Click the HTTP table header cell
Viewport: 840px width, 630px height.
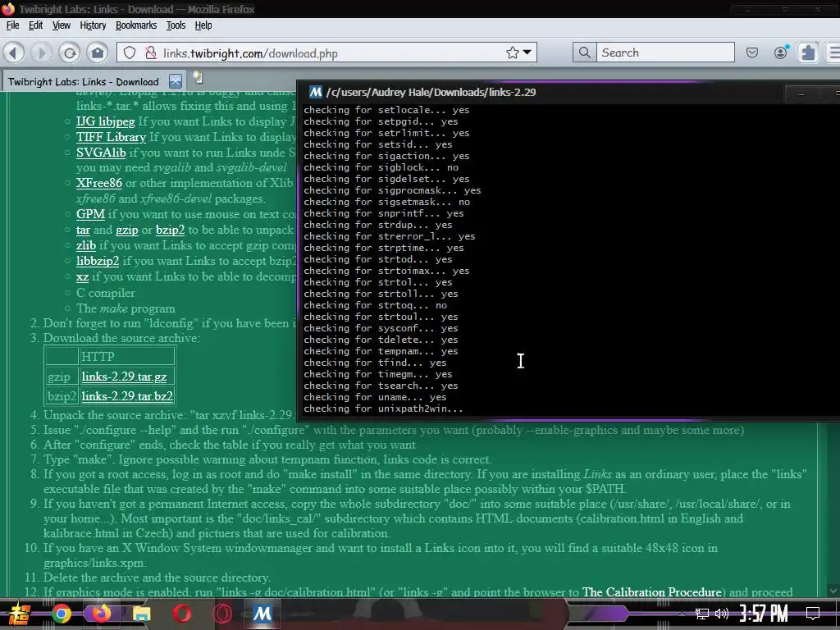click(127, 357)
